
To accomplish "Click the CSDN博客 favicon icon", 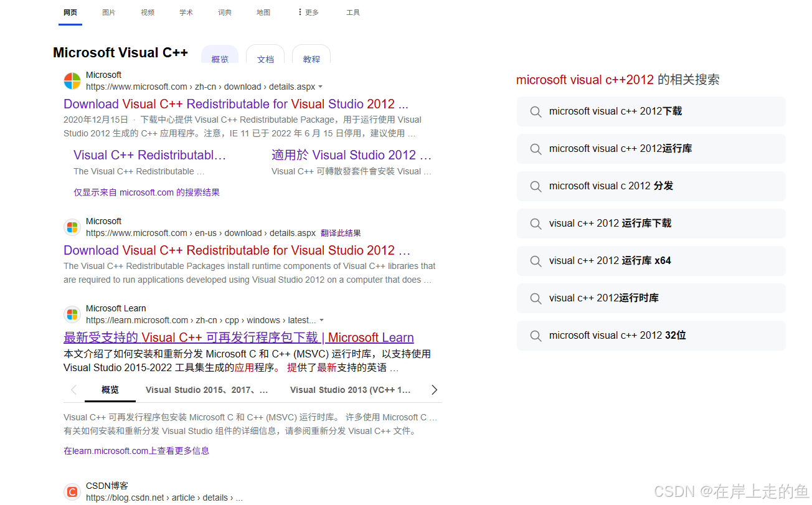I will click(72, 492).
